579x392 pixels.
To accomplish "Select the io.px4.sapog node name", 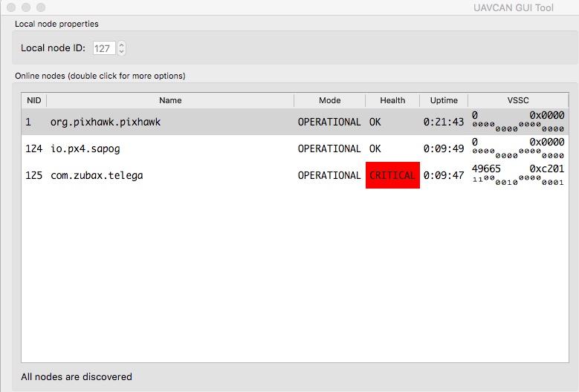I will point(85,148).
